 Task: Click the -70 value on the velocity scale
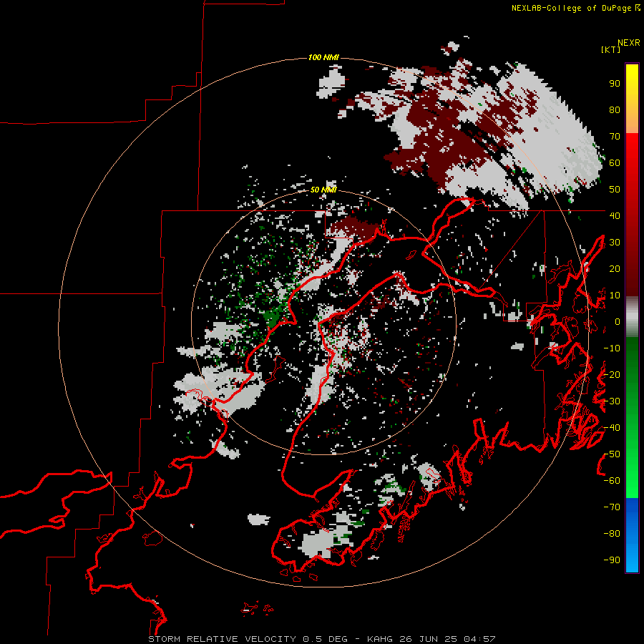612,507
